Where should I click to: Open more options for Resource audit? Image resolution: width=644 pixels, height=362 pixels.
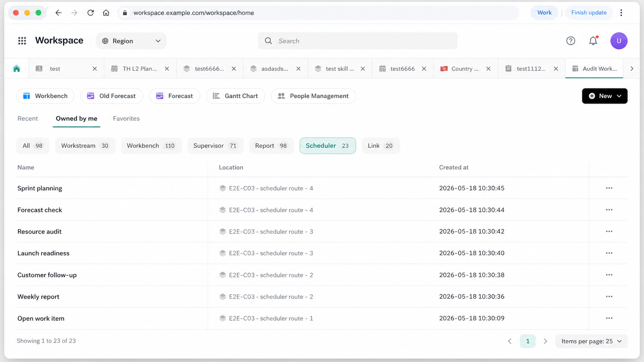point(609,231)
